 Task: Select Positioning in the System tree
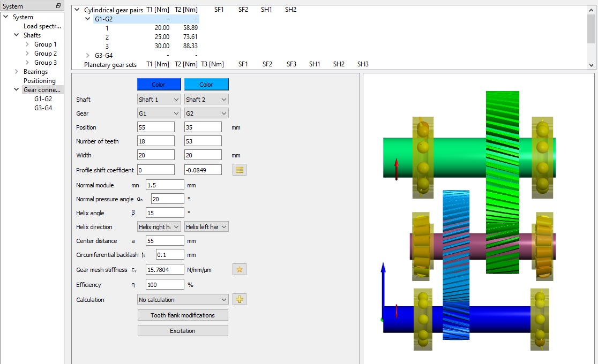tap(39, 81)
